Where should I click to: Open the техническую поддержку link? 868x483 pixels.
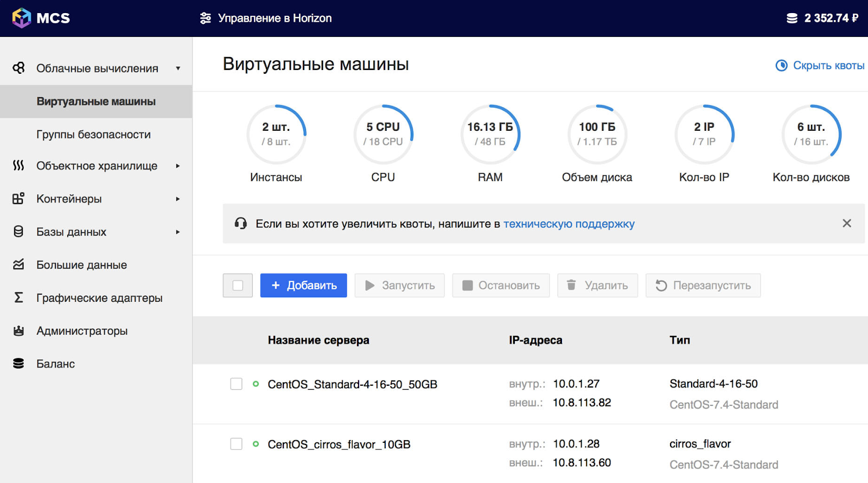coord(569,224)
